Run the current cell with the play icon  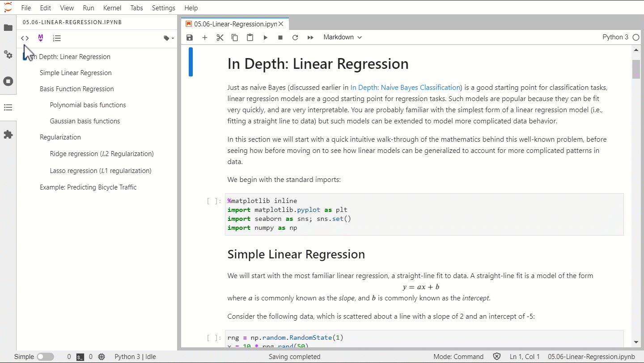(x=265, y=38)
